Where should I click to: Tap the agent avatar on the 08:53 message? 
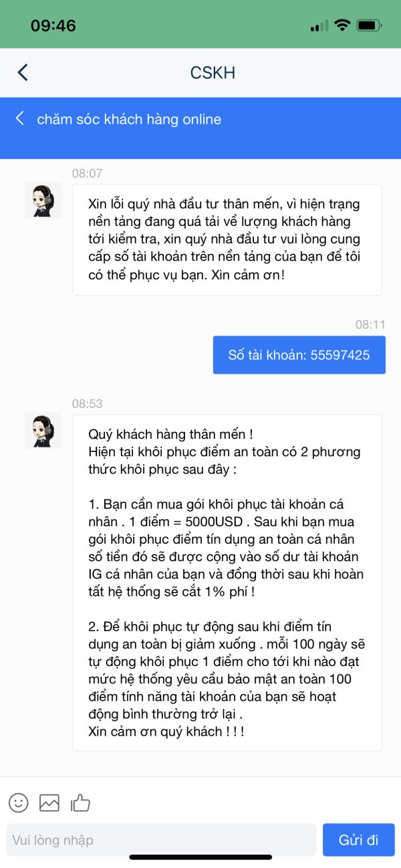click(43, 430)
